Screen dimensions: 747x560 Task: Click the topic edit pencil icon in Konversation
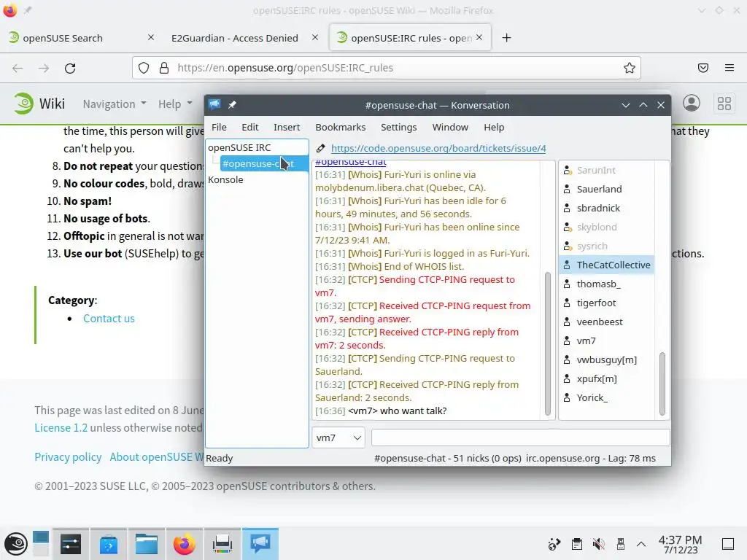click(x=321, y=148)
